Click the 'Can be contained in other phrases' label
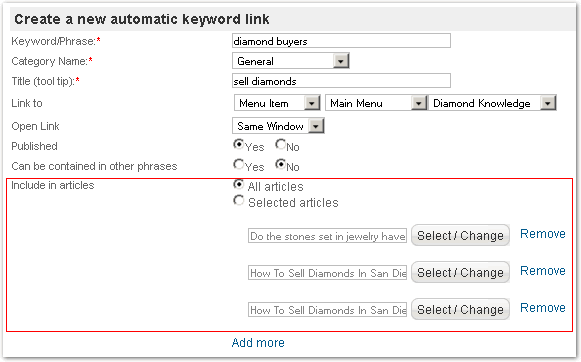This screenshot has height=362, width=581. pyautogui.click(x=94, y=166)
